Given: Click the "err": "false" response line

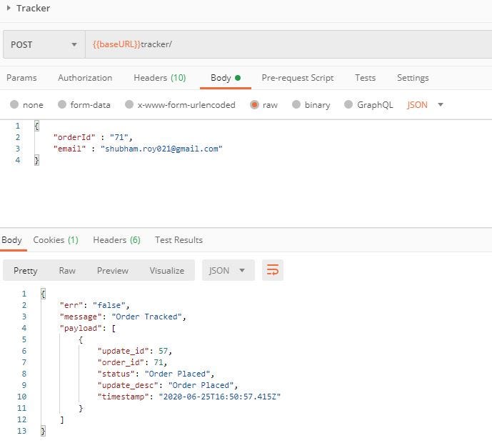Looking at the screenshot, I should coord(94,305).
